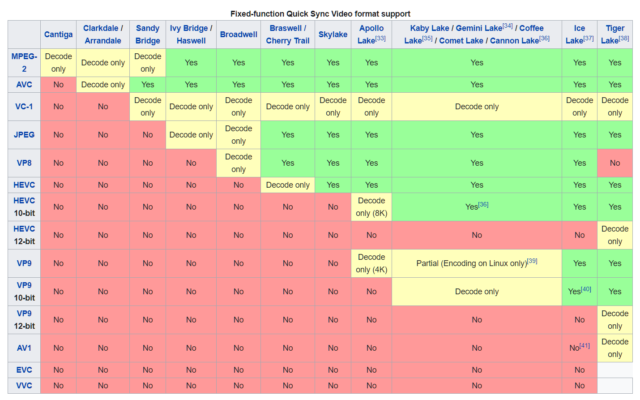
Task: Open the Kaby Lake header link
Action: coord(429,28)
